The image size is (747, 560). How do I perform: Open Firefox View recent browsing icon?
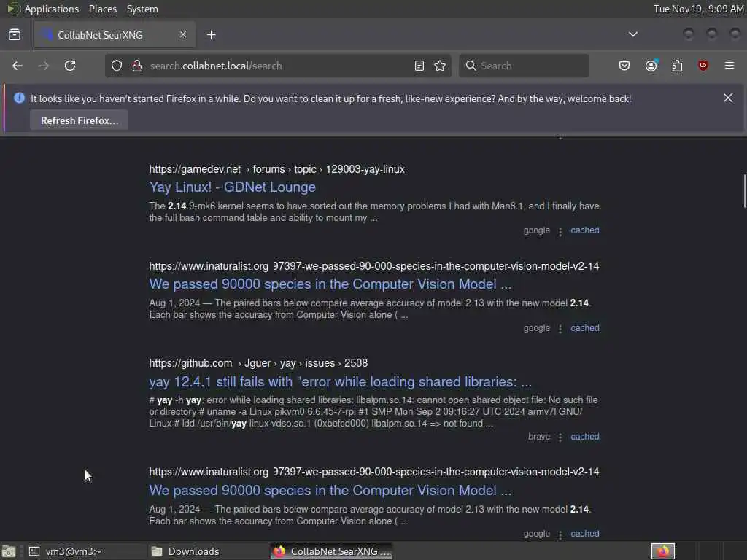point(15,35)
